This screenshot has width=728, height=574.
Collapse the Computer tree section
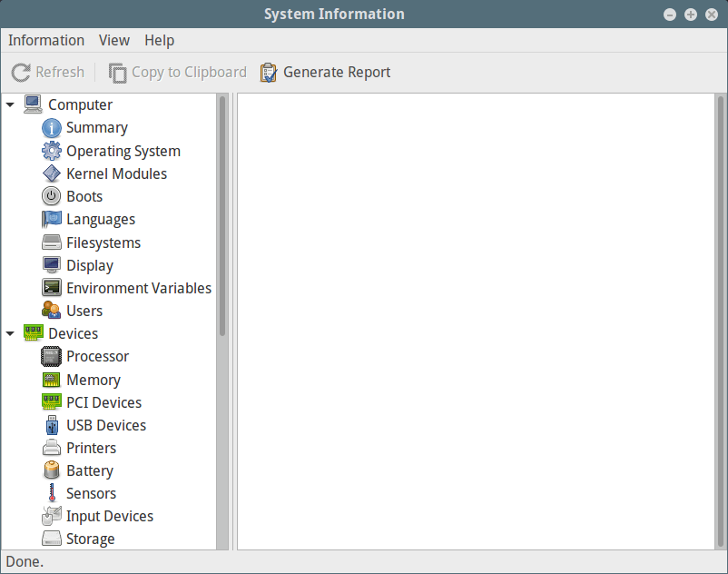10,105
